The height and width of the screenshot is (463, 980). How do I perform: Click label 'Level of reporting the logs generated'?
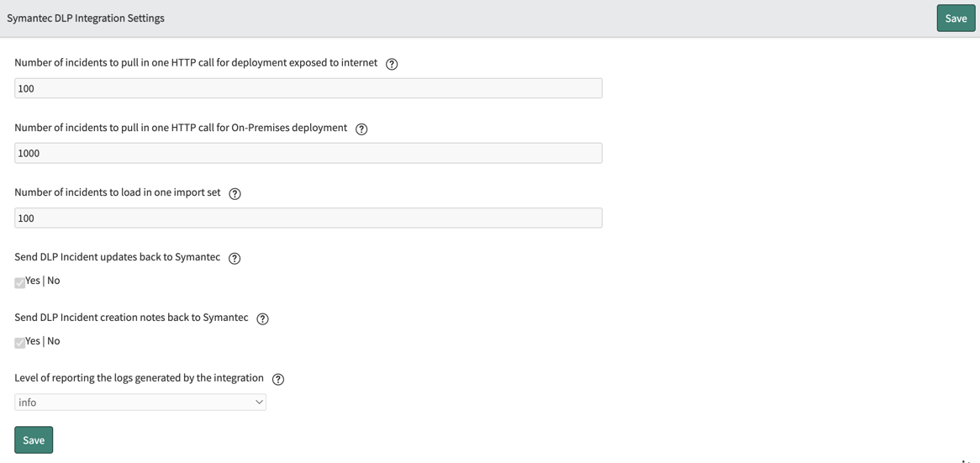[x=139, y=378]
